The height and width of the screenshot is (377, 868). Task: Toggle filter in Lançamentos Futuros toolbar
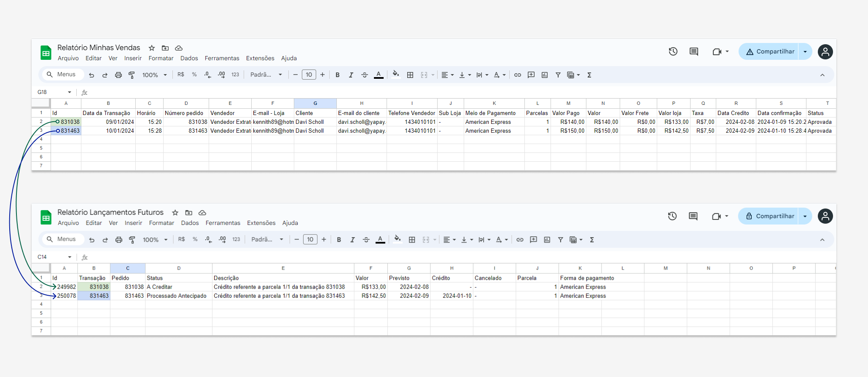(x=560, y=240)
